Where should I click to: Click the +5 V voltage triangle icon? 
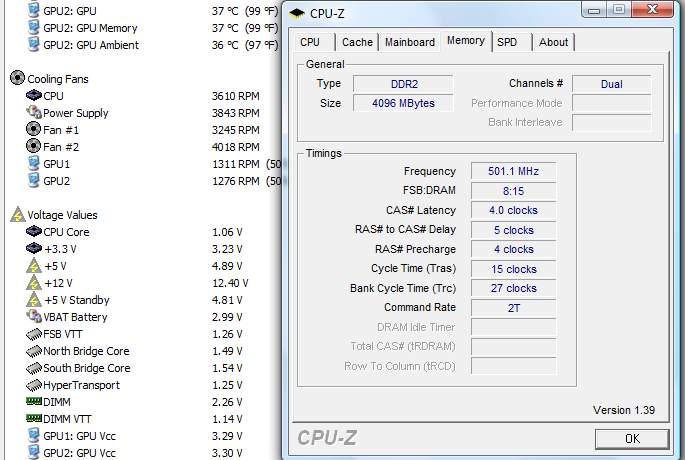[x=34, y=266]
